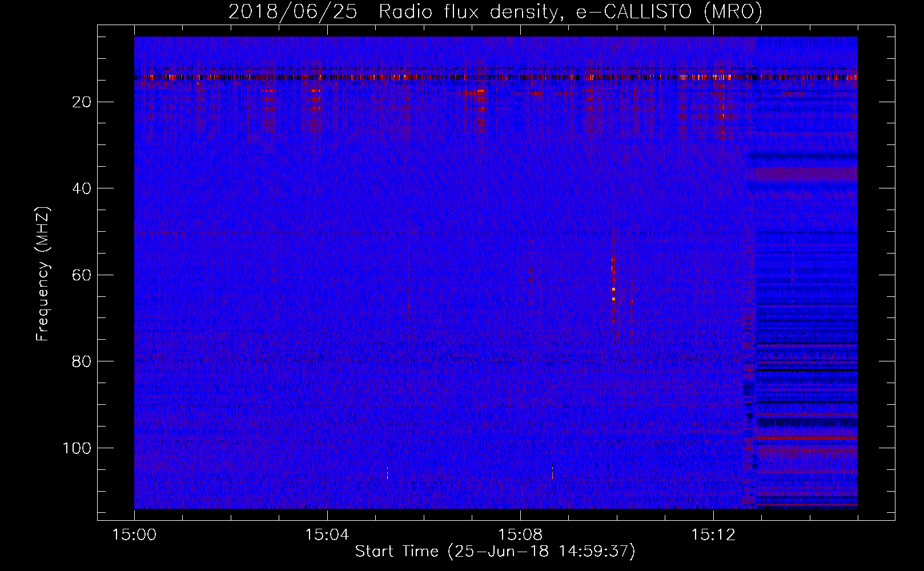This screenshot has width=924, height=571.
Task: Click the 'Frequency (MHZ)' axis label
Action: point(43,274)
